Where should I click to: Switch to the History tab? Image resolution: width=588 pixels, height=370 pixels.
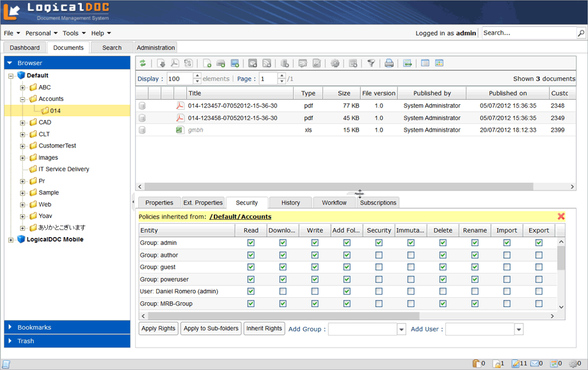[290, 202]
